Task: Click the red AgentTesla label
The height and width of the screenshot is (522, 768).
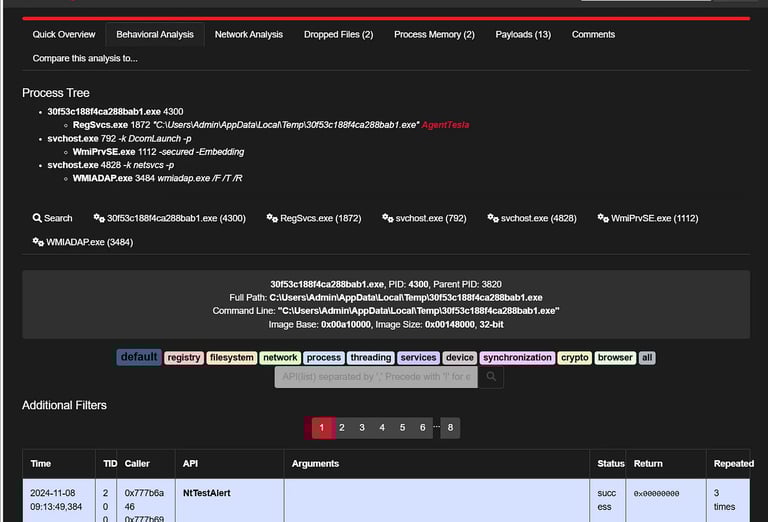Action: [445, 125]
